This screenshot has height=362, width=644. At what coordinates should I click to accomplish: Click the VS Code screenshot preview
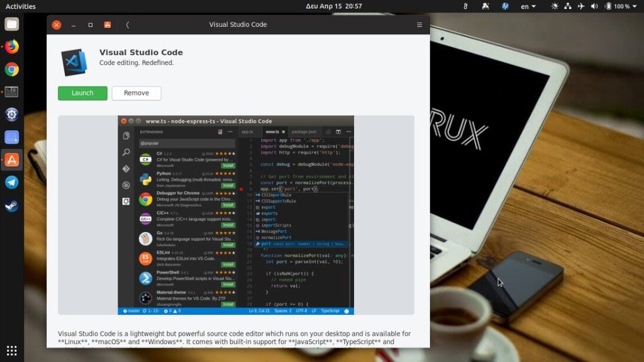coord(236,215)
